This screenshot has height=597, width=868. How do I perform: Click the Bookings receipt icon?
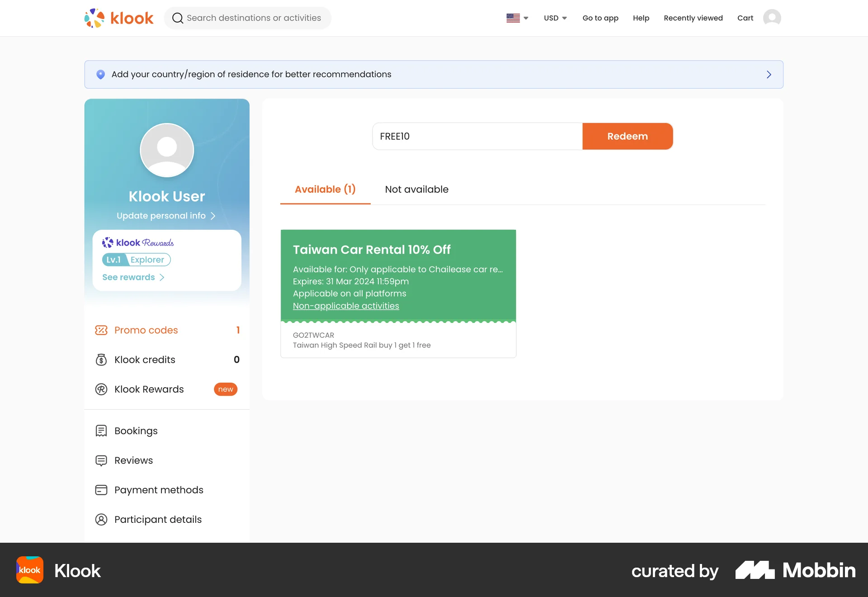coord(101,431)
